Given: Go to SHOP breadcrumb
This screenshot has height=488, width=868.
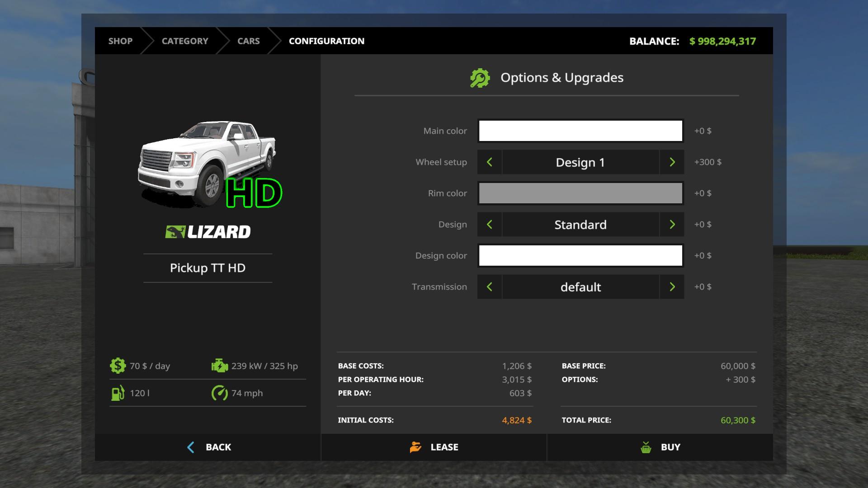Looking at the screenshot, I should (x=120, y=41).
